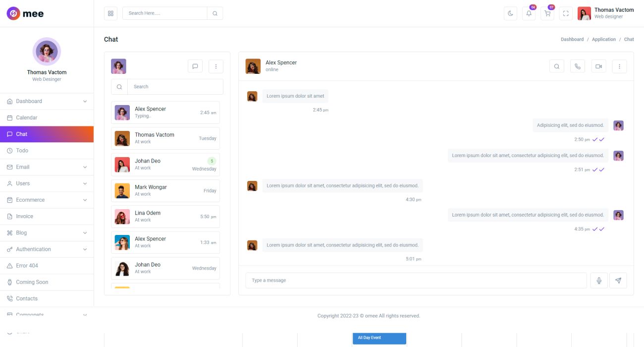Start voice call with Alex Spencer
The image size is (644, 347).
(x=578, y=66)
